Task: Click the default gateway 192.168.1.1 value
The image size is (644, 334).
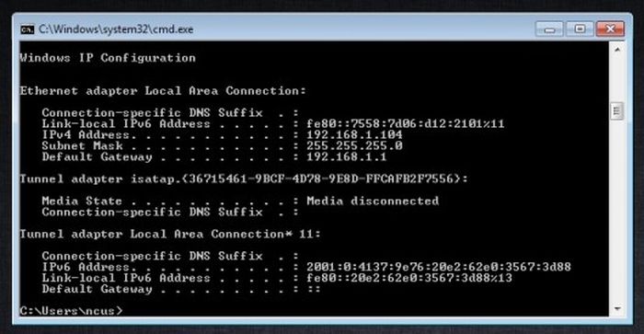Action: tap(346, 157)
